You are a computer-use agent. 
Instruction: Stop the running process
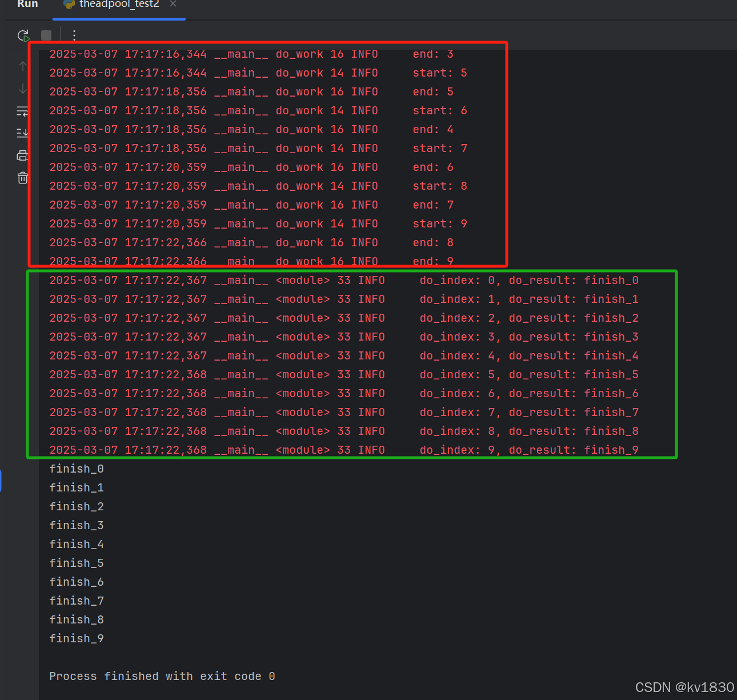coord(46,35)
